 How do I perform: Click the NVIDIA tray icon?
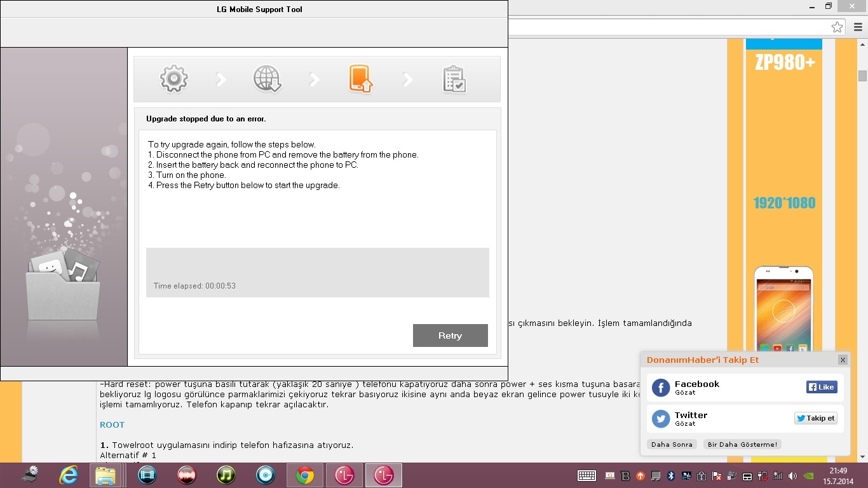pyautogui.click(x=808, y=475)
